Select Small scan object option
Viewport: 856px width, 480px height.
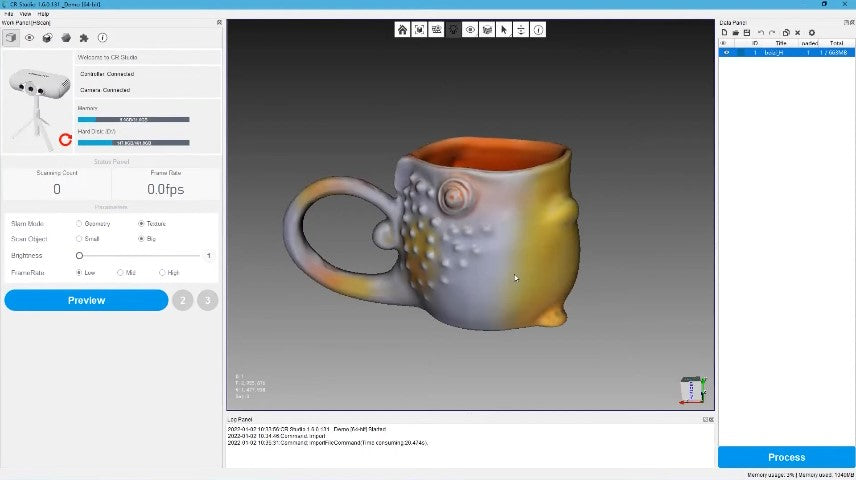80,239
